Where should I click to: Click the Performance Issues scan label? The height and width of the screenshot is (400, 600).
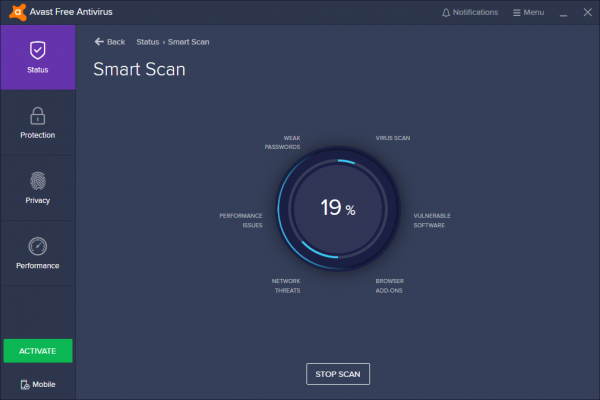click(241, 220)
